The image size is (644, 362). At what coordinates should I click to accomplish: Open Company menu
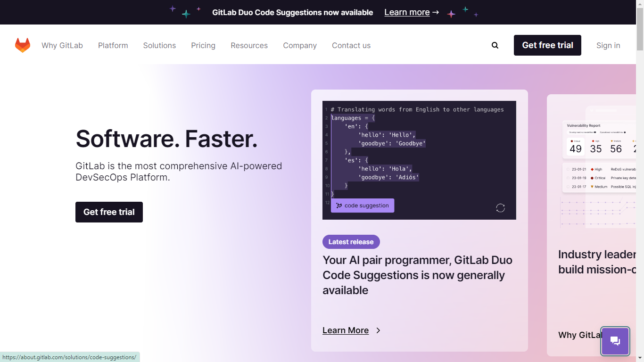300,45
